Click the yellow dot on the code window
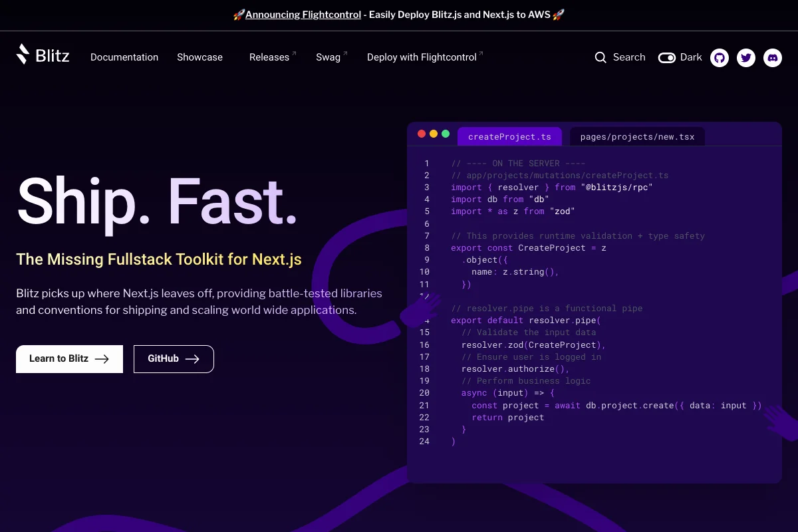798x532 pixels. point(434,133)
